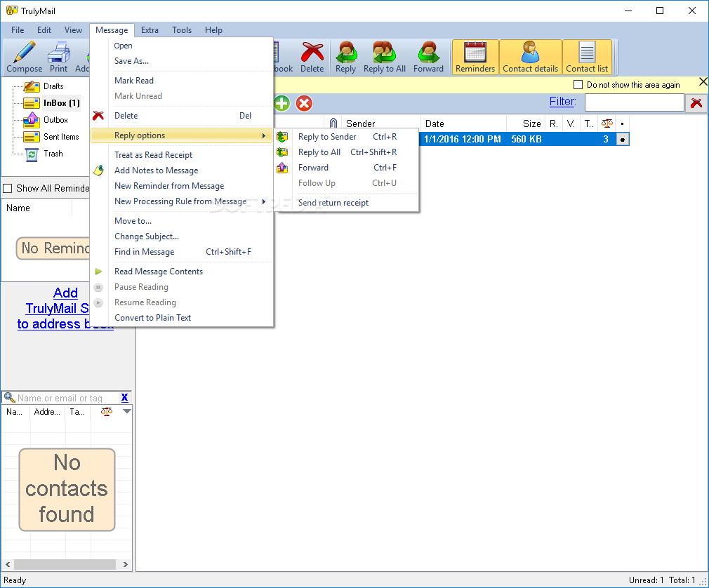Choose Convert to Plain Text
Image resolution: width=709 pixels, height=588 pixels.
point(182,318)
